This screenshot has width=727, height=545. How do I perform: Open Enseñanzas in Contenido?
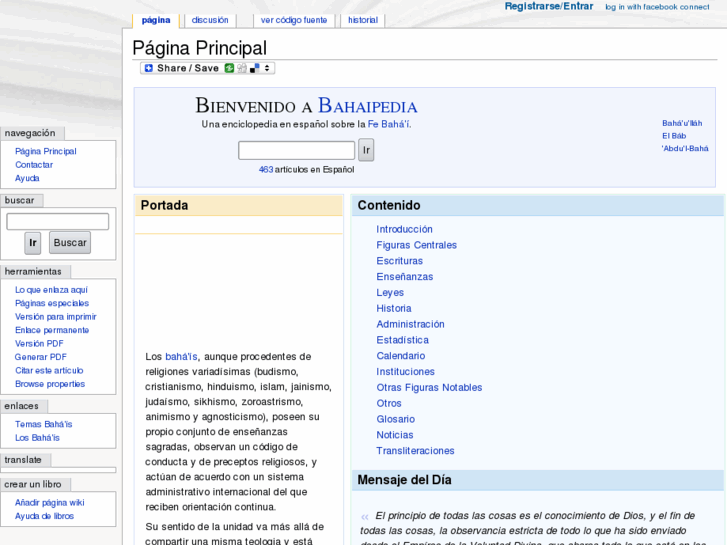(x=405, y=276)
